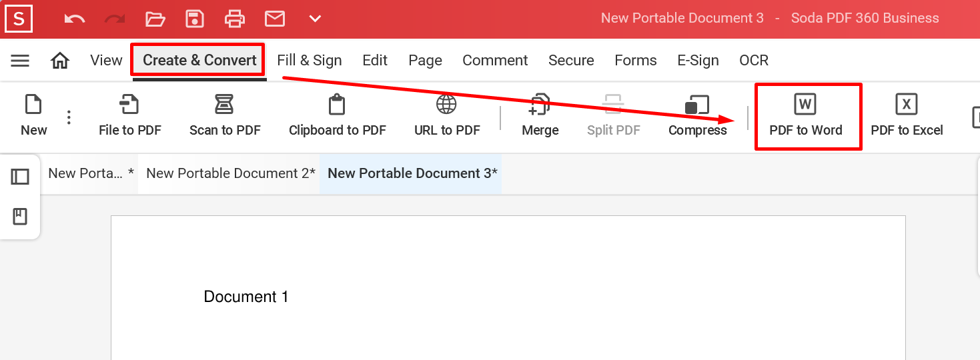Click the Merge documents tool
The image size is (980, 360).
[x=540, y=116]
